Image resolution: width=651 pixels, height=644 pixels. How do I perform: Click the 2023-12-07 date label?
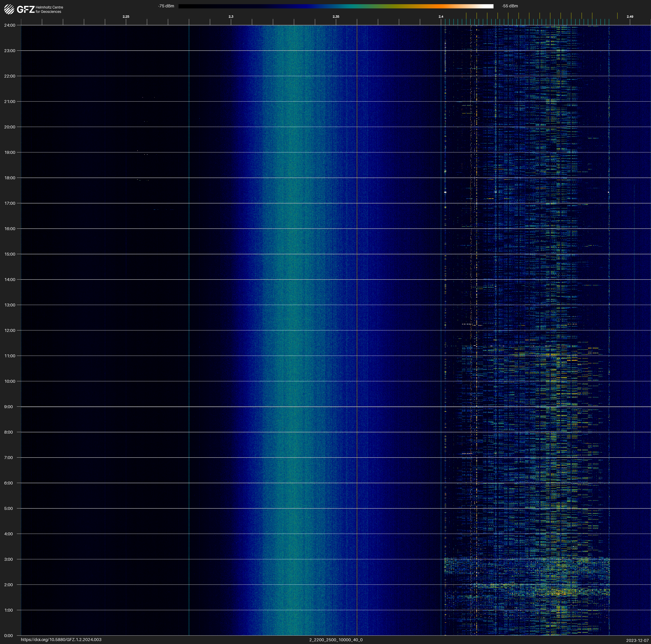[637, 640]
